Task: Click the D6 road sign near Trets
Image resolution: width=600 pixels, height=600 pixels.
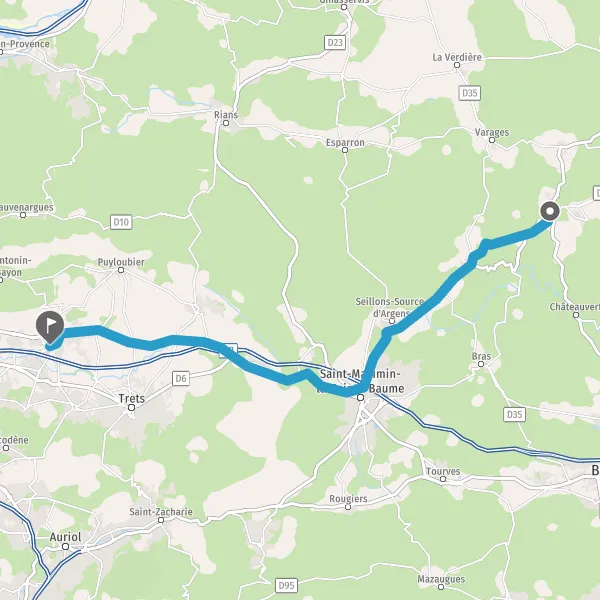Action: point(181,378)
